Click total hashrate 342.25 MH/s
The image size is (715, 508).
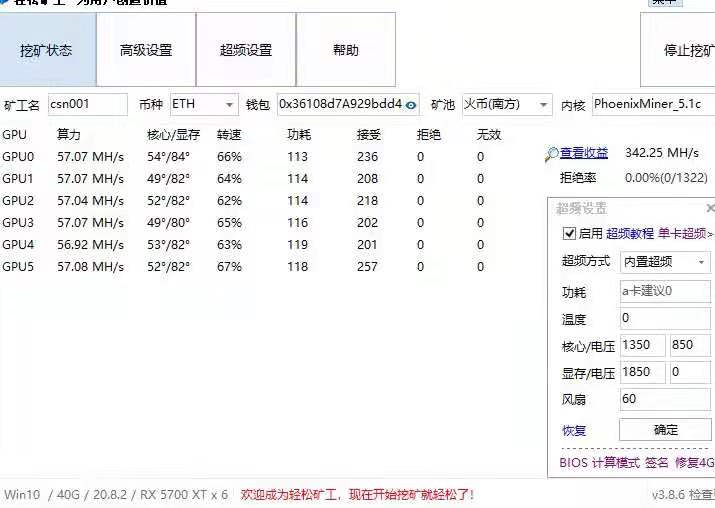(x=662, y=153)
